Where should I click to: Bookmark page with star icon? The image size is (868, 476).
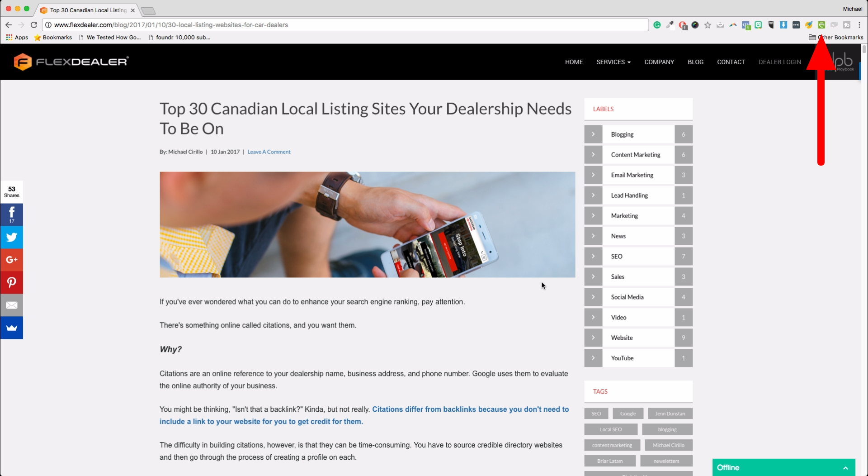pyautogui.click(x=708, y=25)
